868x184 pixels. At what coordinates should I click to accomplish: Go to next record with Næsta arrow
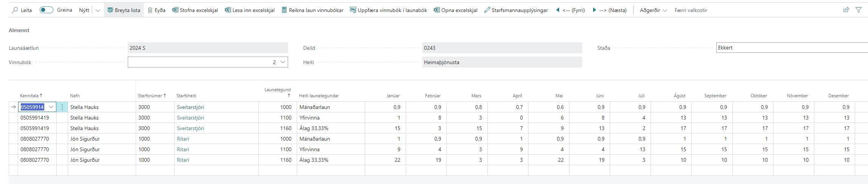coord(594,10)
